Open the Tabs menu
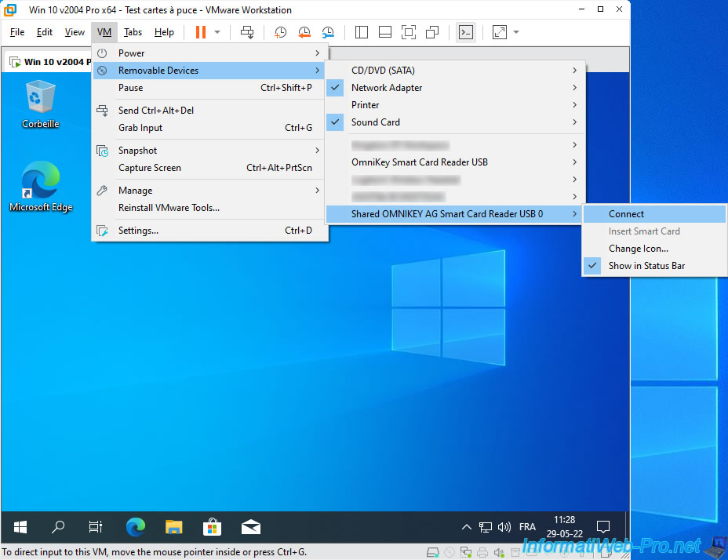Image resolution: width=728 pixels, height=560 pixels. (133, 32)
